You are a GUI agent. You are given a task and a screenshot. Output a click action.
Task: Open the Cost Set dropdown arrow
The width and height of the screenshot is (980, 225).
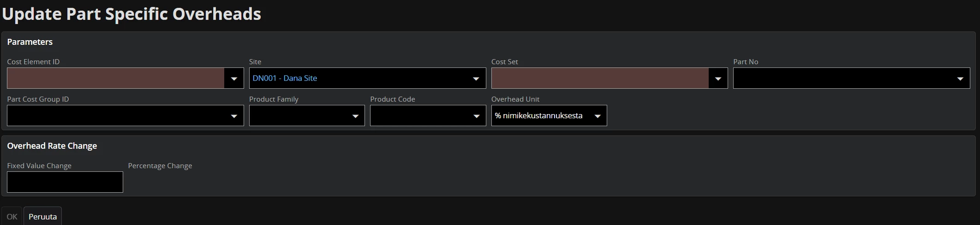coord(718,79)
